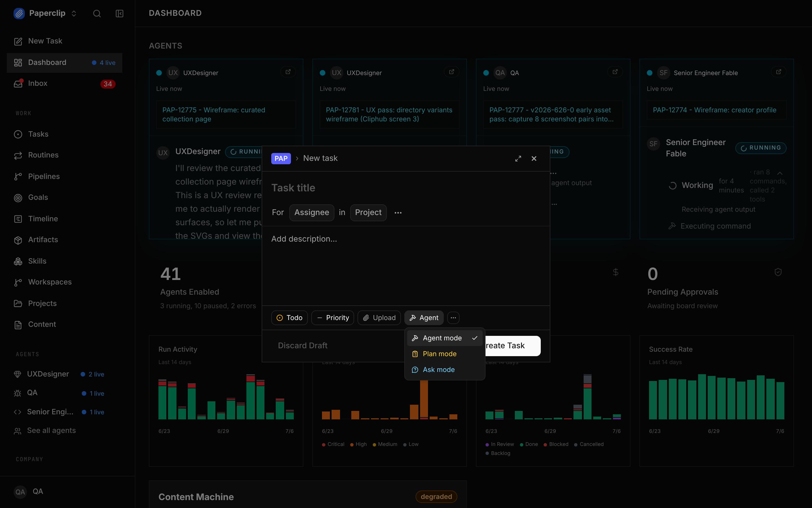
Task: Click the Artifacts cube icon
Action: coord(18,240)
